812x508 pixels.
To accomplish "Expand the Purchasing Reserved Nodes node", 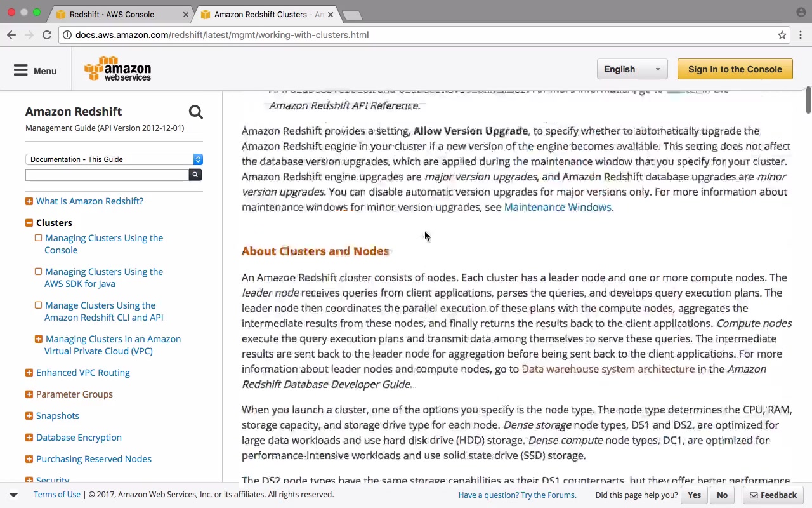I will 29,459.
